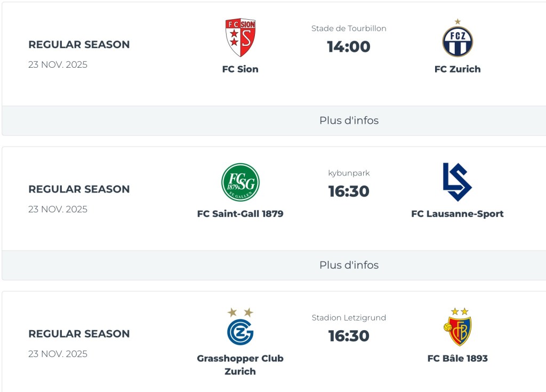Click the Stade de Tourbillon venue label

pyautogui.click(x=349, y=28)
